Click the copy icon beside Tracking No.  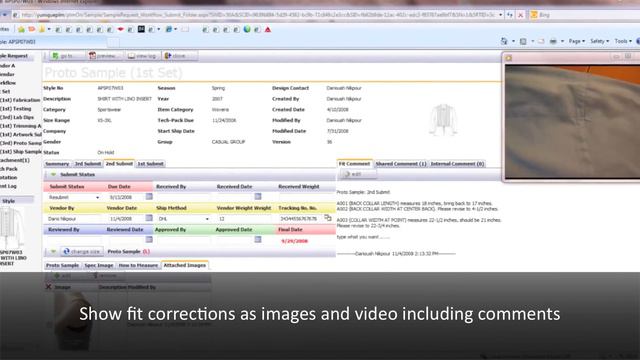pos(328,218)
